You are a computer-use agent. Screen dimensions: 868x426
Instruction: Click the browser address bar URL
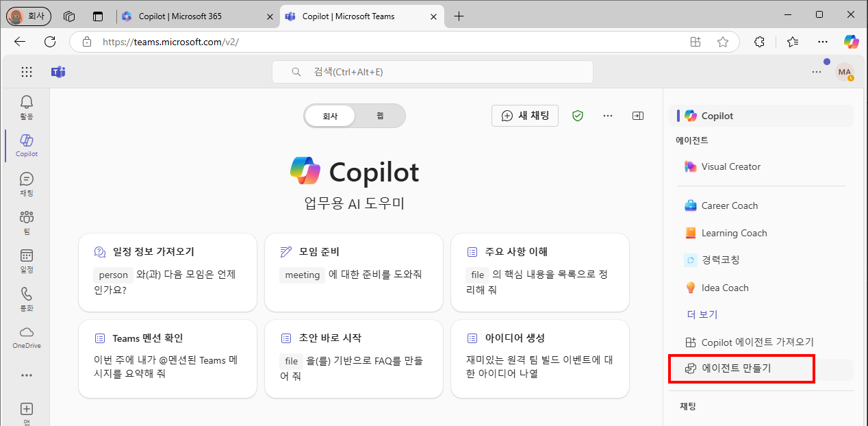point(170,42)
